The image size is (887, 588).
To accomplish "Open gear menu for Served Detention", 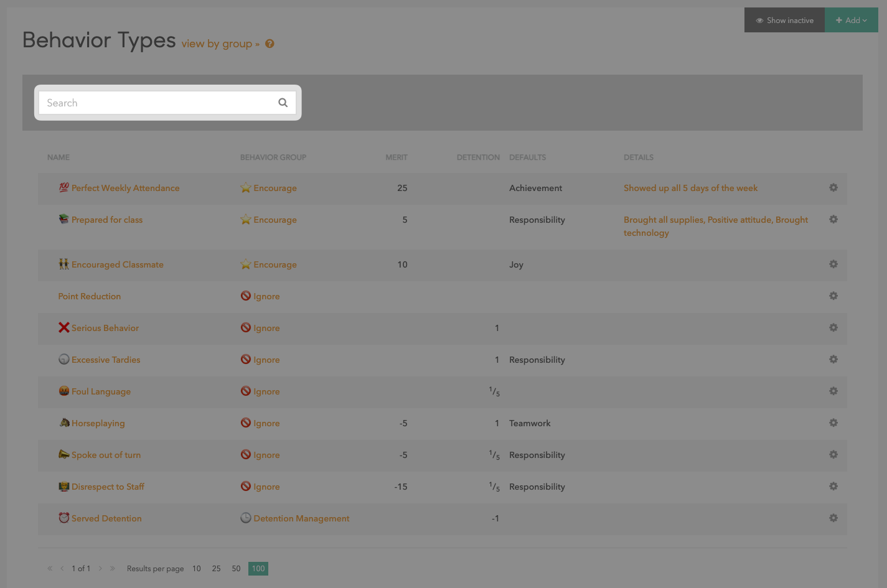I will pyautogui.click(x=833, y=518).
